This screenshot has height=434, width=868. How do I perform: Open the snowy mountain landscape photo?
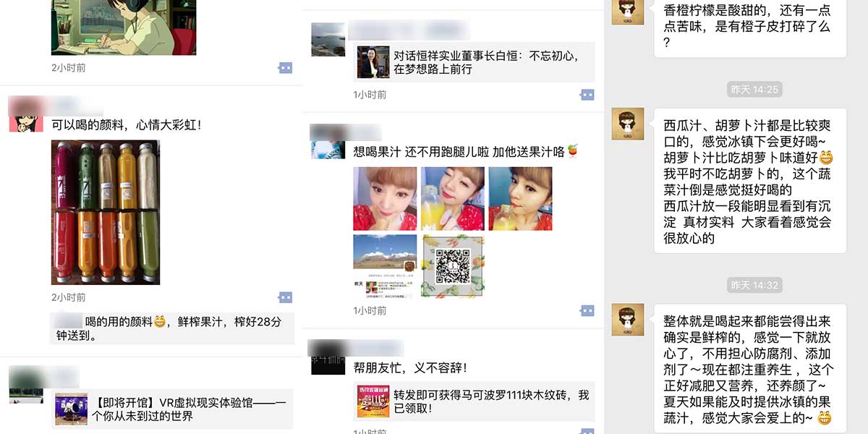[385, 266]
